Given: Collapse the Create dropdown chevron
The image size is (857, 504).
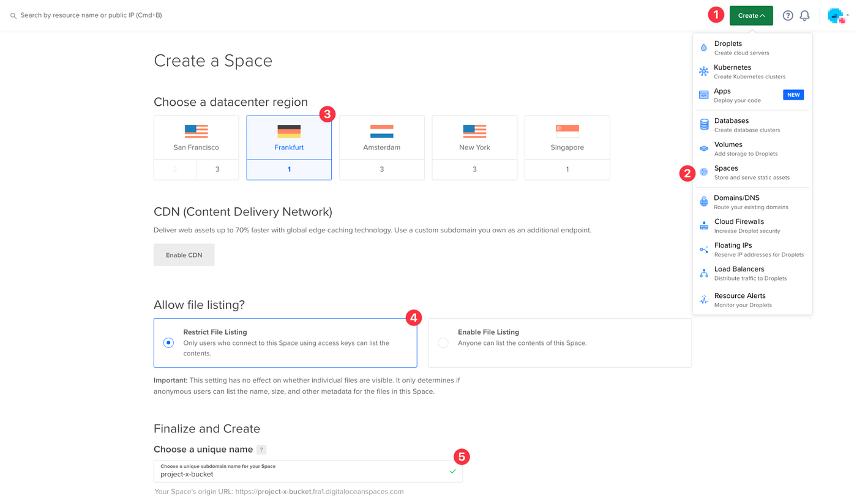Looking at the screenshot, I should [x=764, y=15].
